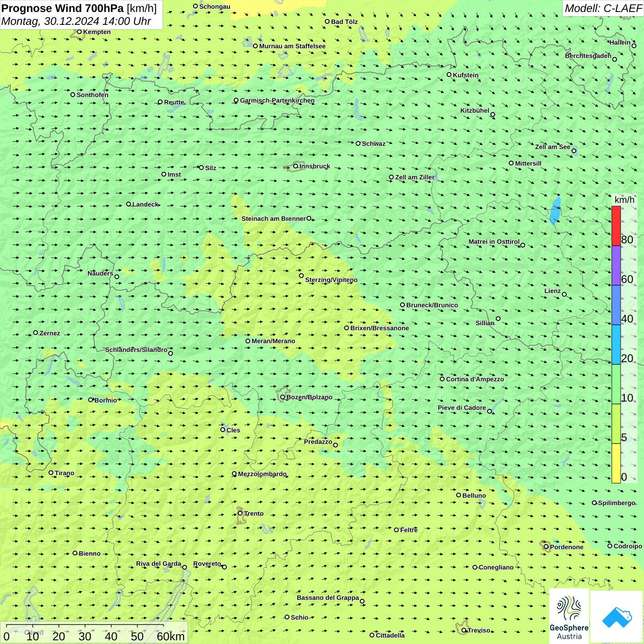Screen dimensions: 644x644
Task: Click the Montag 30.12.2024 14:00 Uhr timestamp
Action: [76, 21]
